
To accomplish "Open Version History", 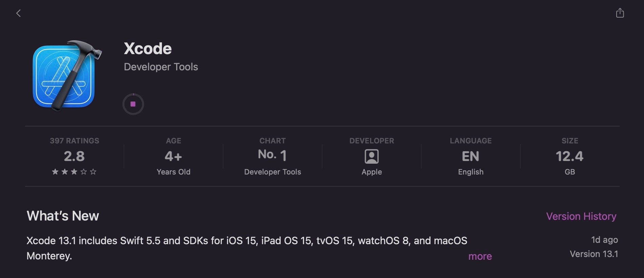I will click(581, 216).
